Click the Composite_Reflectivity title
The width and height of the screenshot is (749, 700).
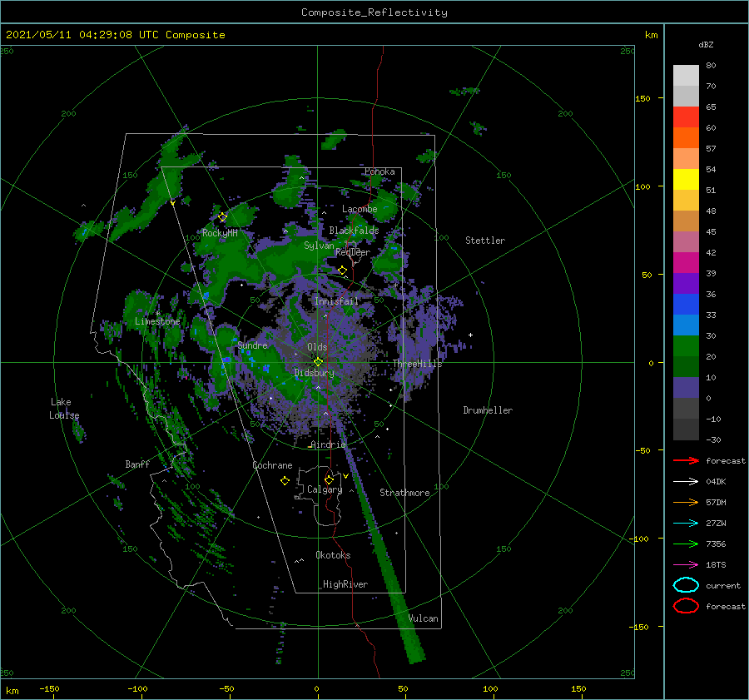(374, 12)
